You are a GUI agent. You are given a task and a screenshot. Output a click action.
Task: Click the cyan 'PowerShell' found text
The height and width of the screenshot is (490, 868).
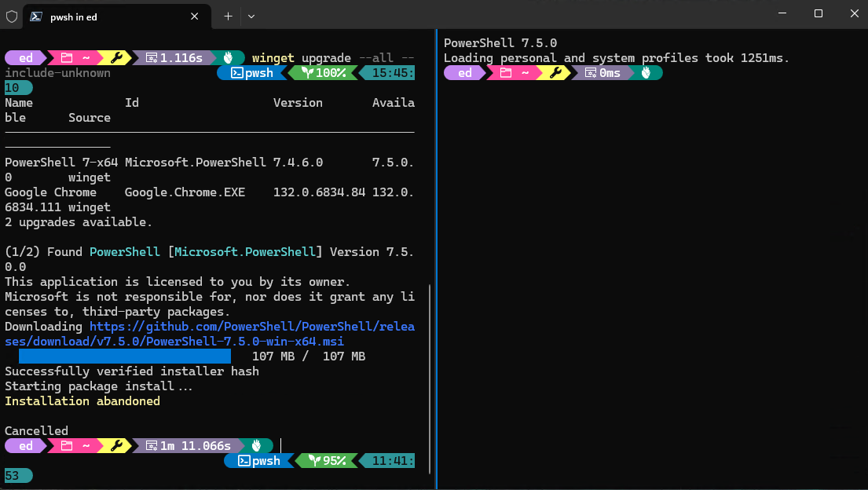[125, 252]
